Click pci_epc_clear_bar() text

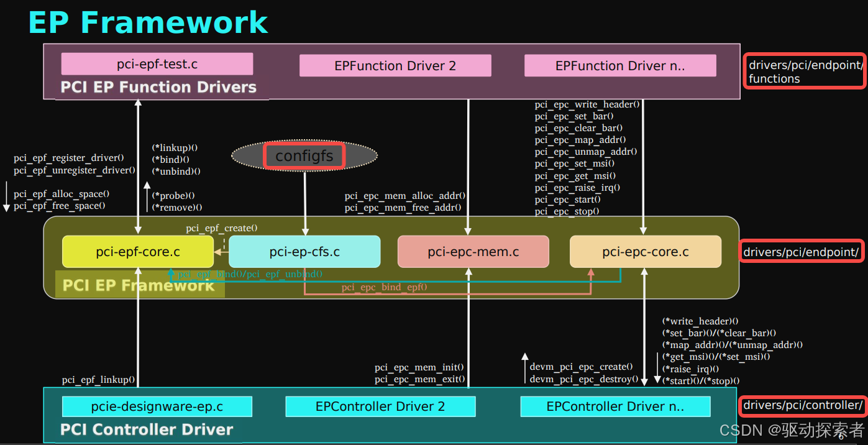coord(578,128)
